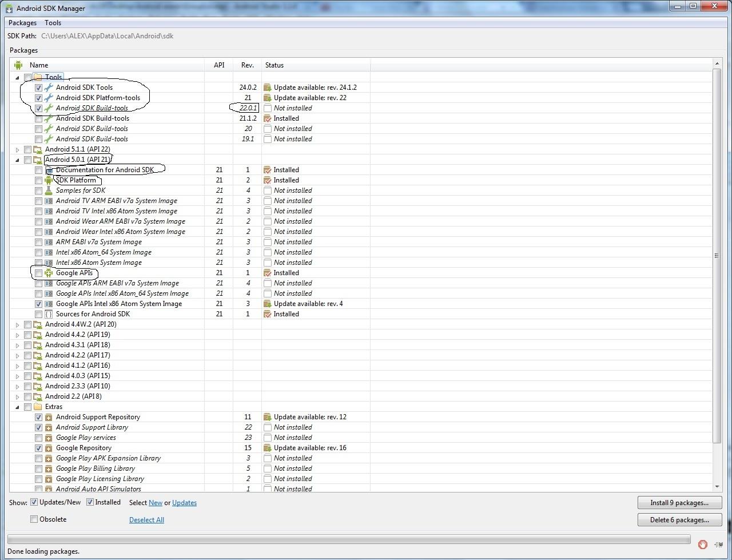Collapse the Extras tree node
The height and width of the screenshot is (560, 732).
point(17,407)
